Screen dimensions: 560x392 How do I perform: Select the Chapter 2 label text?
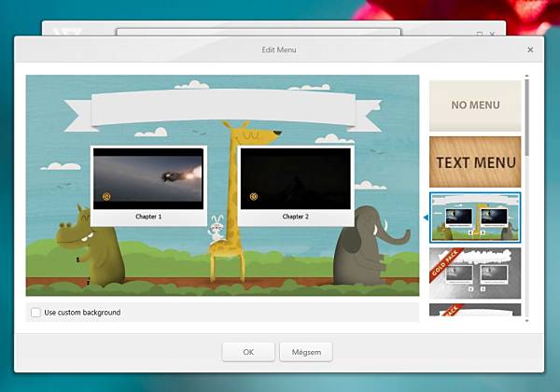click(295, 217)
